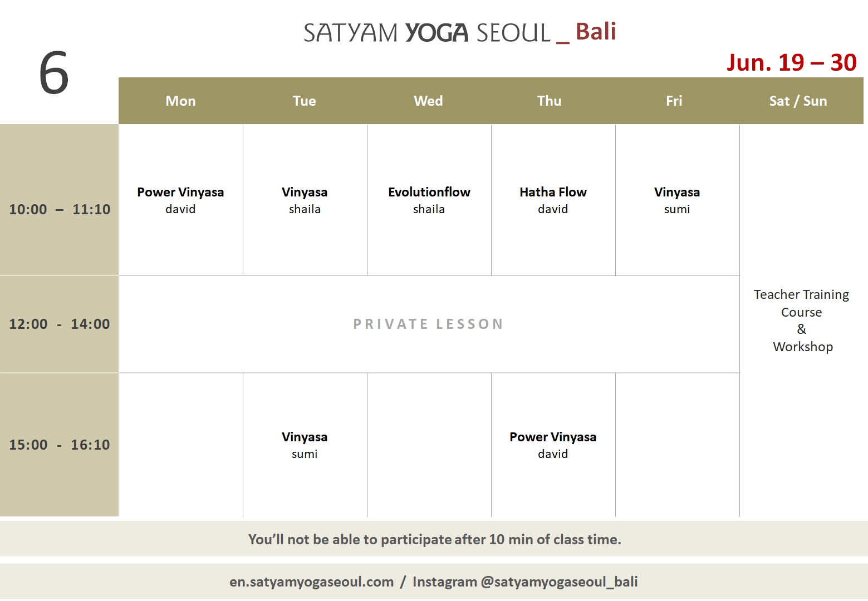Click Thursday afternoon Power Vinyasa with david

(553, 445)
